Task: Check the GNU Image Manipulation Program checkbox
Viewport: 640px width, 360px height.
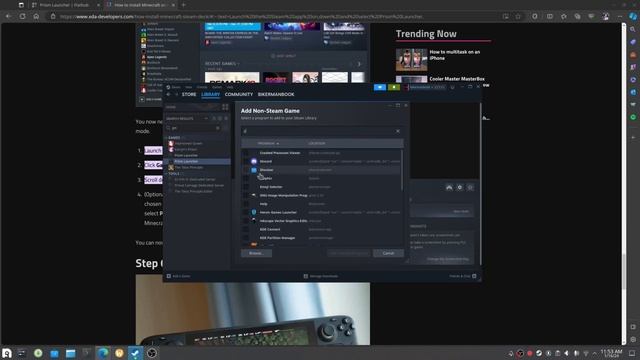Action: [x=245, y=196]
